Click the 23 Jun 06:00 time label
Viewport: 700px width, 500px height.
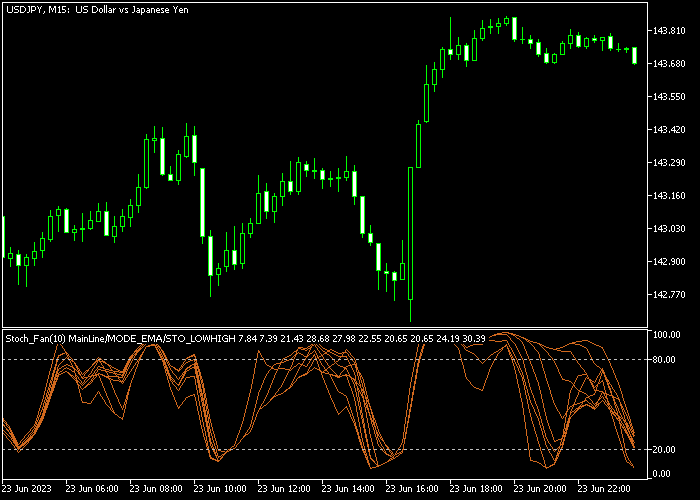(92, 489)
